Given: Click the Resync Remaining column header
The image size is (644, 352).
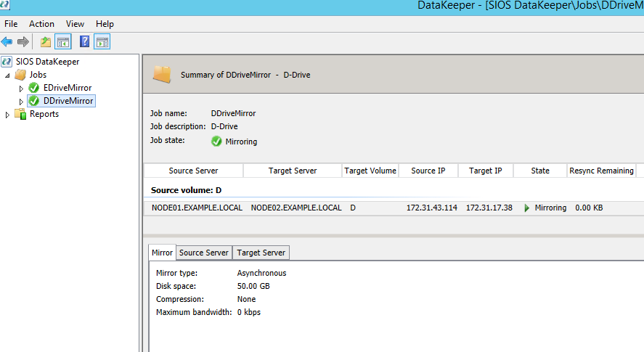Looking at the screenshot, I should [601, 171].
